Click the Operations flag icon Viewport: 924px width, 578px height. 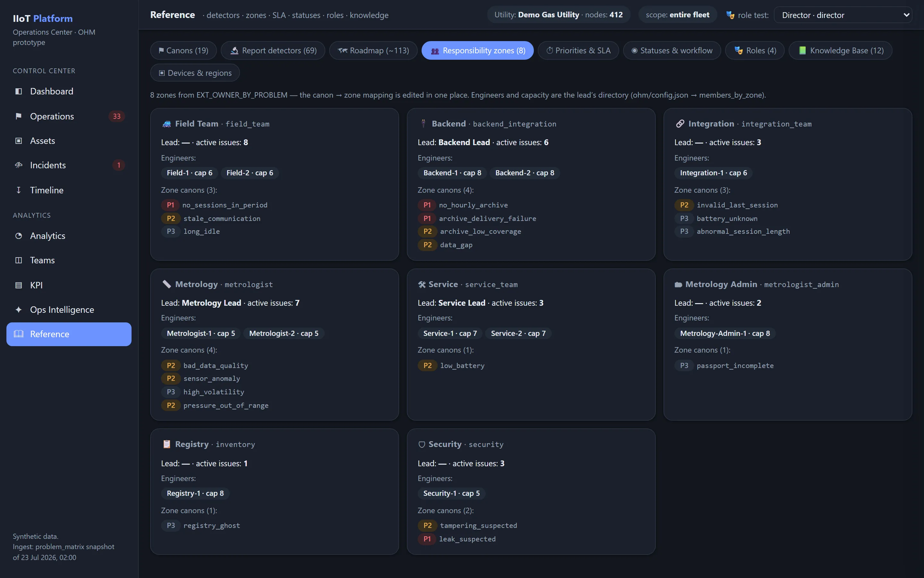point(18,116)
